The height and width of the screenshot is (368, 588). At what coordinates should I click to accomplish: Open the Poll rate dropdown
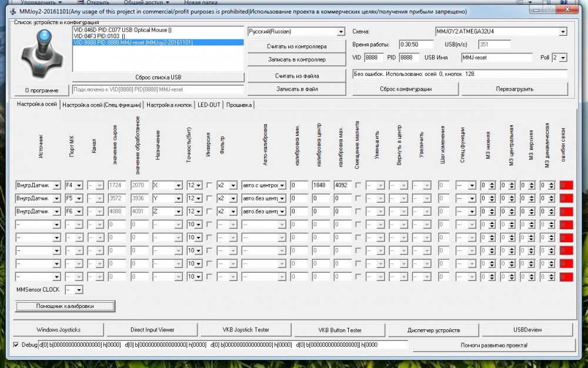563,58
